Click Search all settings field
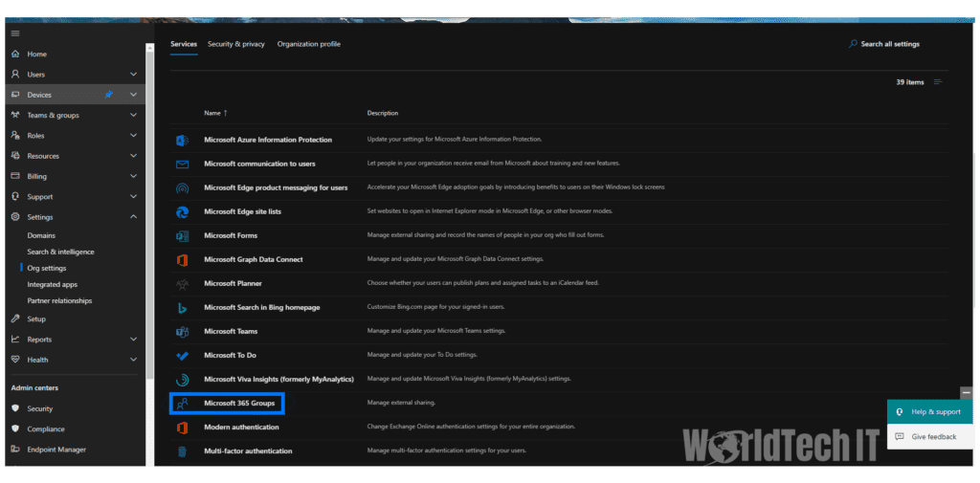The height and width of the screenshot is (483, 980). coord(884,44)
